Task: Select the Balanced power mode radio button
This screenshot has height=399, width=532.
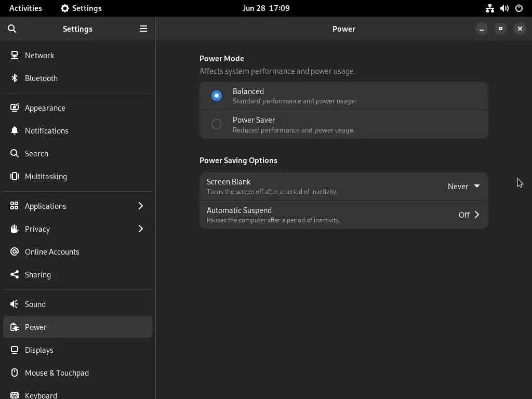Action: click(x=217, y=96)
